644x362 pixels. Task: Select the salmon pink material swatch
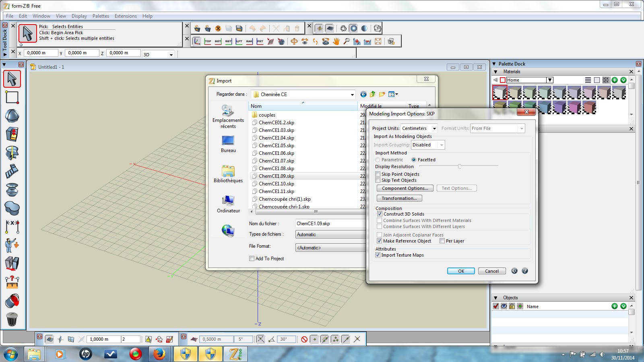[589, 108]
